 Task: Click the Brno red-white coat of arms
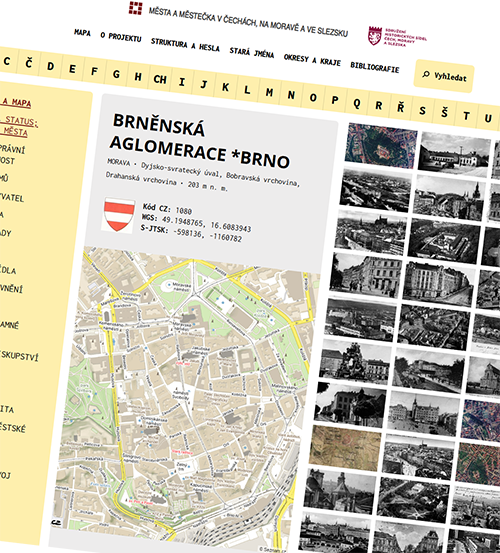(x=119, y=215)
